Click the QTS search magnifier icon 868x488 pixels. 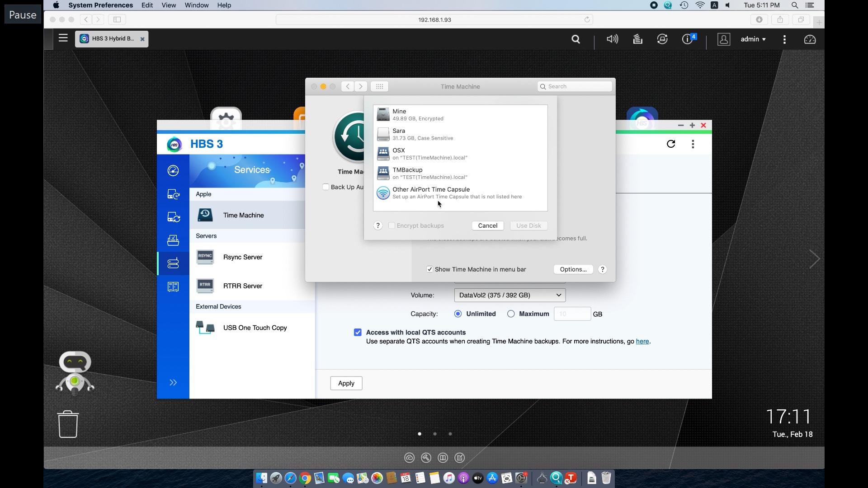tap(576, 39)
